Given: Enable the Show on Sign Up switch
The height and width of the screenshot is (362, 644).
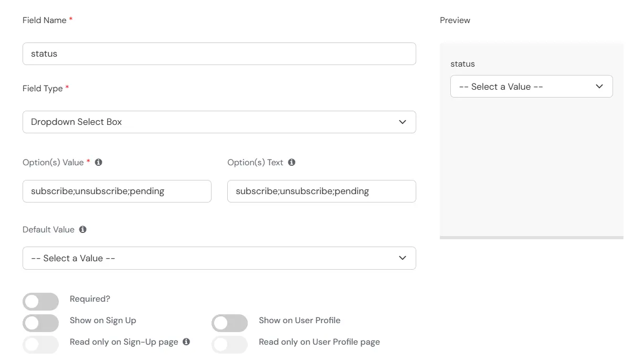Looking at the screenshot, I should [x=41, y=323].
